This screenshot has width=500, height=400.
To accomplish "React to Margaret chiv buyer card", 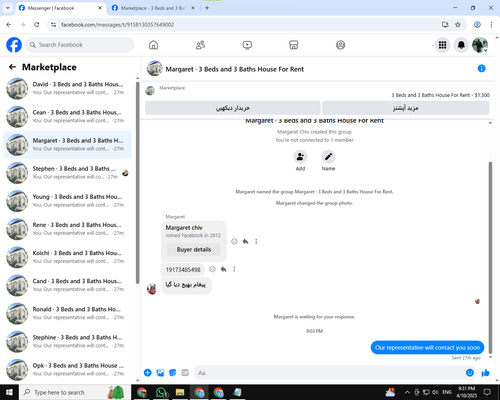I will tap(234, 241).
